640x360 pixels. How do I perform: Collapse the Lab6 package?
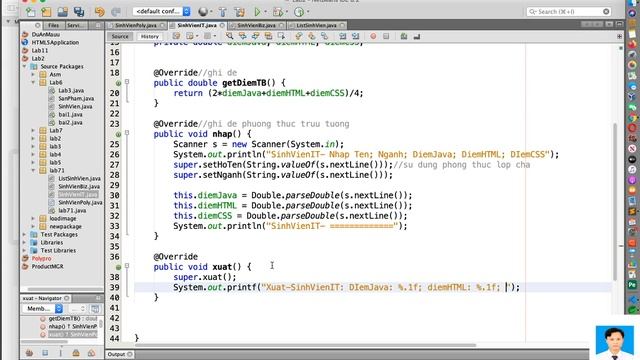tap(33, 82)
